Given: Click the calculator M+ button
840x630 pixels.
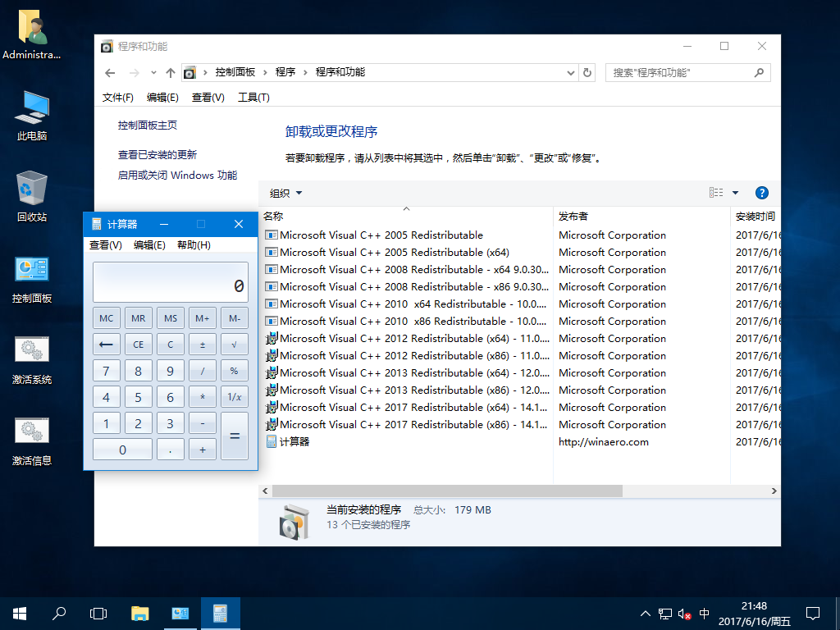Looking at the screenshot, I should (x=203, y=318).
